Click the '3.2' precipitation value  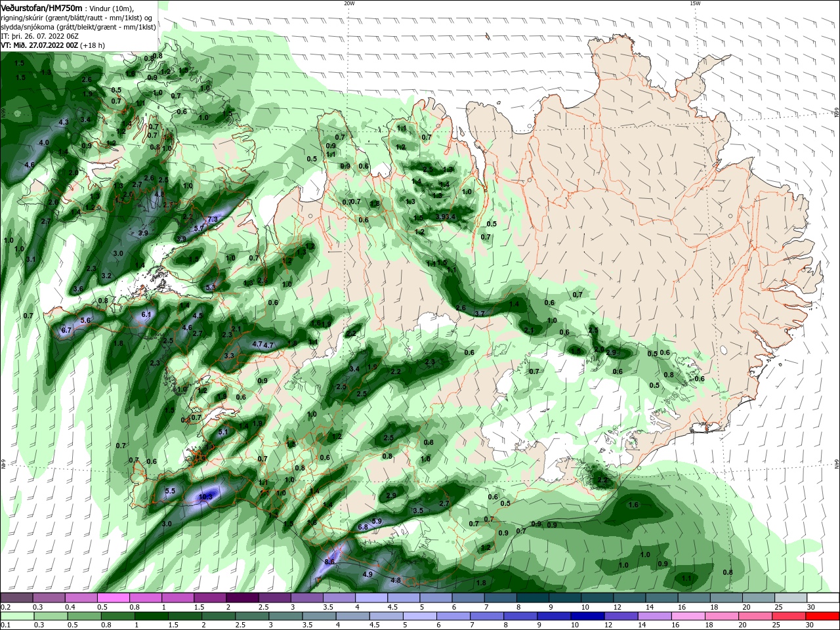tap(106, 276)
